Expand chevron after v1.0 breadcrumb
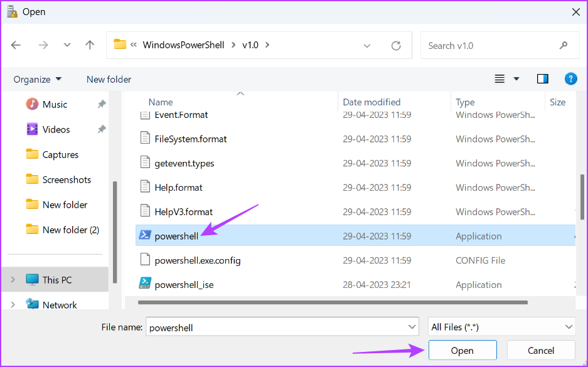 pyautogui.click(x=267, y=45)
